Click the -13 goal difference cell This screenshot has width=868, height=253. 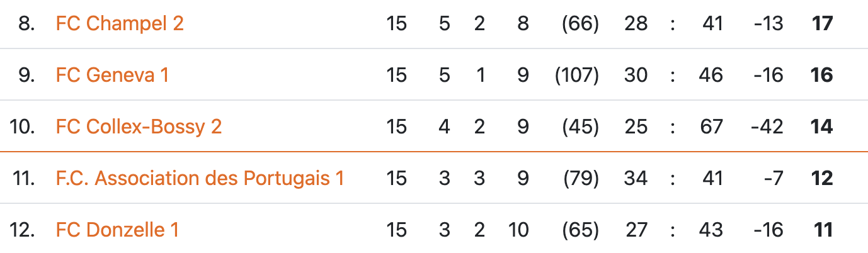767,24
